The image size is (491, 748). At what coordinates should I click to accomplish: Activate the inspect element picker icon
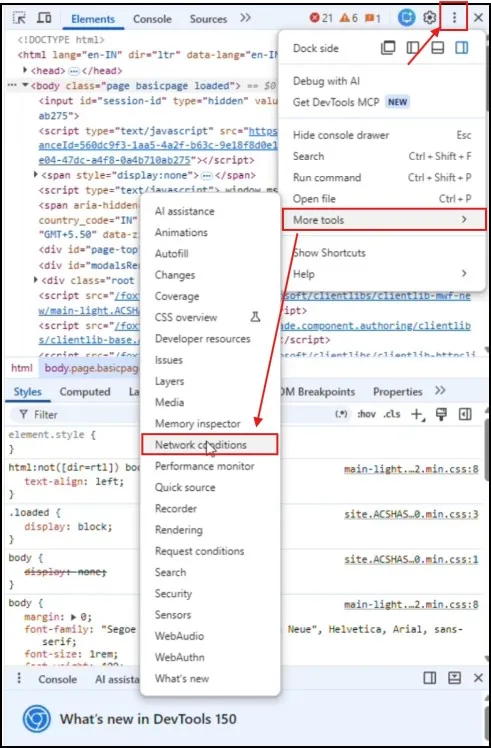click(x=20, y=18)
